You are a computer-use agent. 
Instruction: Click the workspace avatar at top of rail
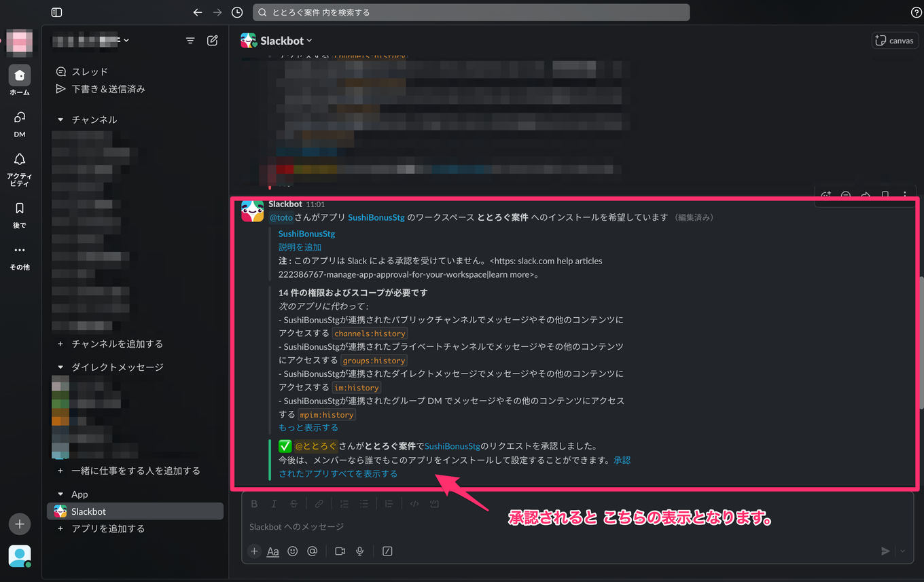20,42
